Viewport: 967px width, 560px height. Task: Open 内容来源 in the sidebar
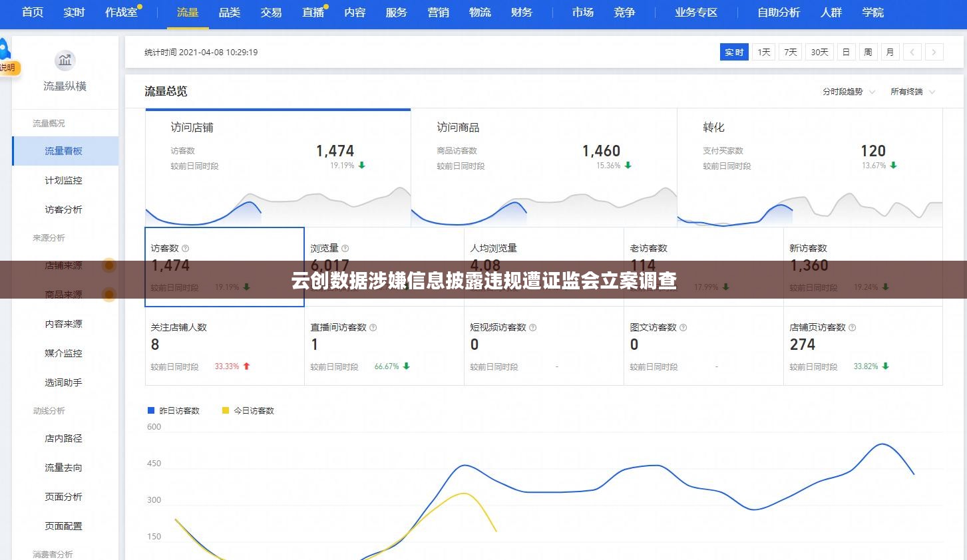65,324
